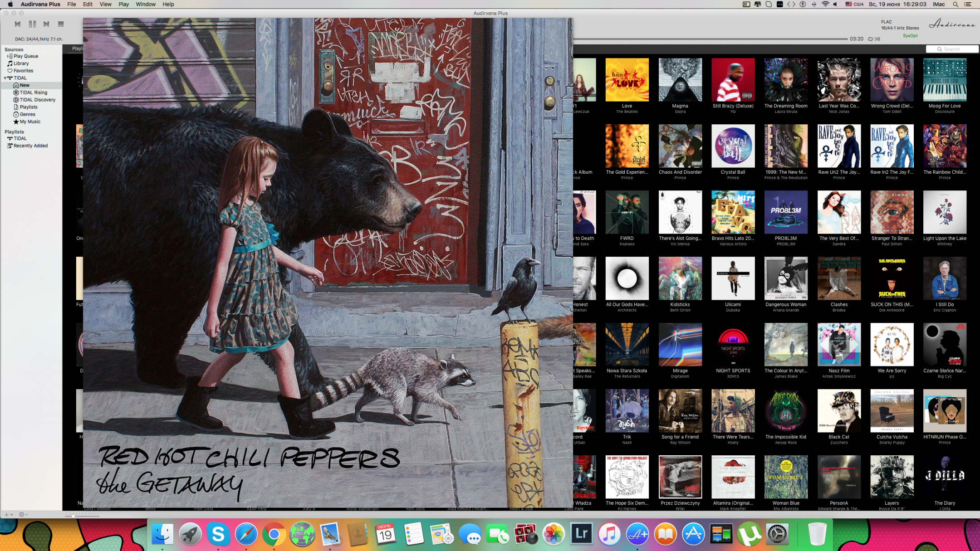Viewport: 980px width, 551px height.
Task: Toggle repeat mode near the time display
Action: [x=870, y=39]
